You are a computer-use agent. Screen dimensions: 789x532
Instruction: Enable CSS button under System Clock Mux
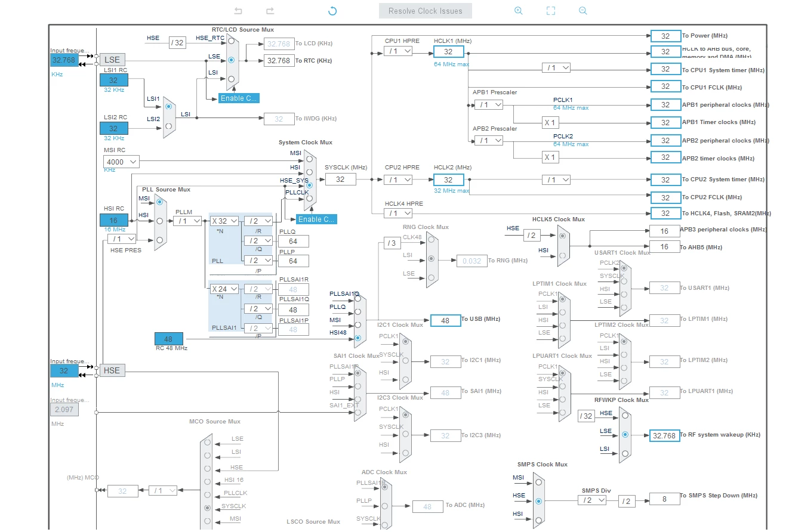coord(316,219)
